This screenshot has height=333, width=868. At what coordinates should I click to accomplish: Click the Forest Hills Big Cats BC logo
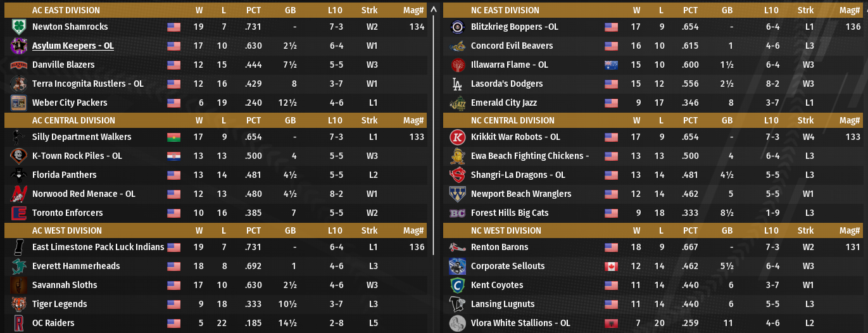(457, 213)
